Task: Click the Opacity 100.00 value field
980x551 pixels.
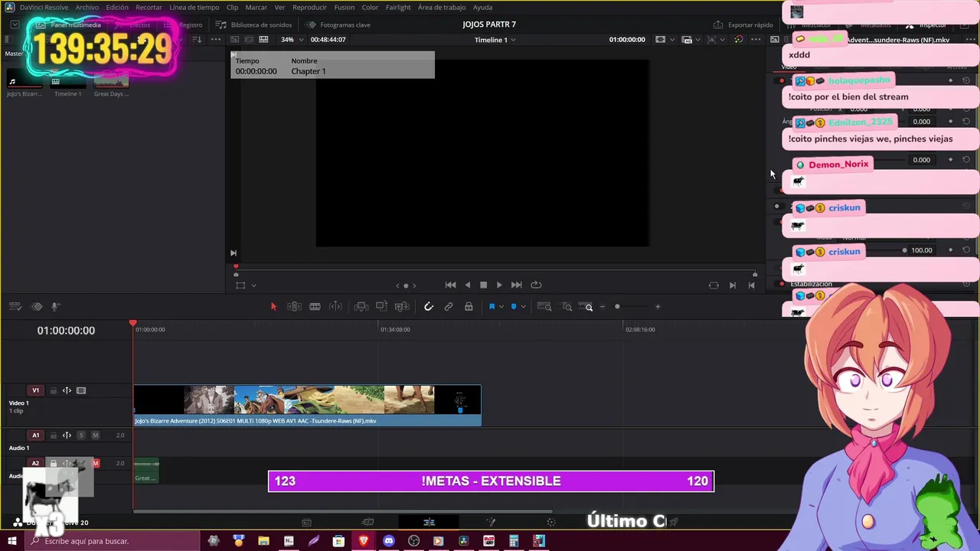Action: tap(922, 250)
